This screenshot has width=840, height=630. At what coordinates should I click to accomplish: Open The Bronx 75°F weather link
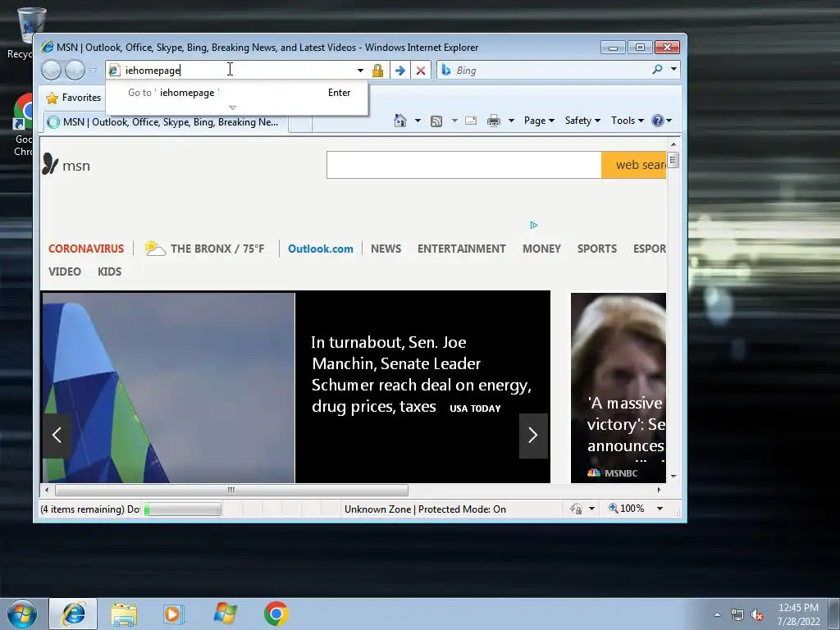(x=204, y=249)
